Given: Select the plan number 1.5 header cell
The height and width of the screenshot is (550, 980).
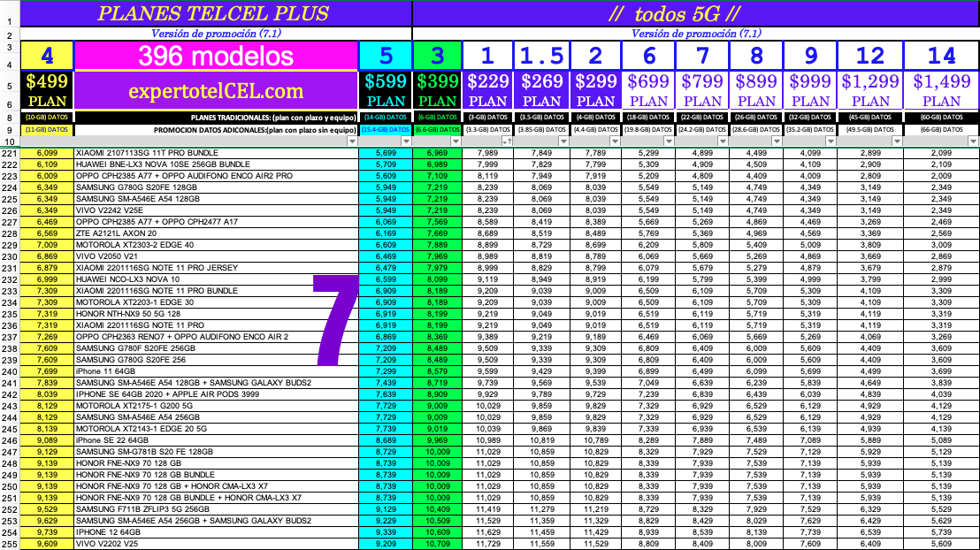Looking at the screenshot, I should (542, 56).
